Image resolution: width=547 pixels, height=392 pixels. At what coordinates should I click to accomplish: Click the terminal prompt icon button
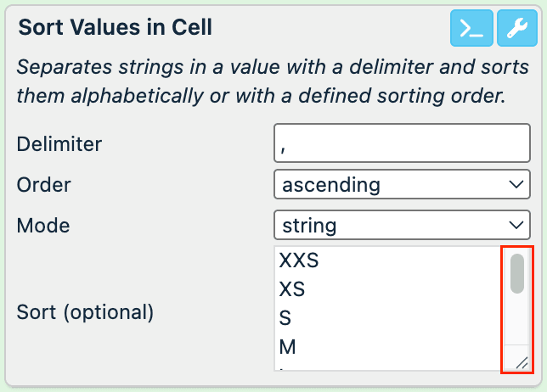coord(471,28)
